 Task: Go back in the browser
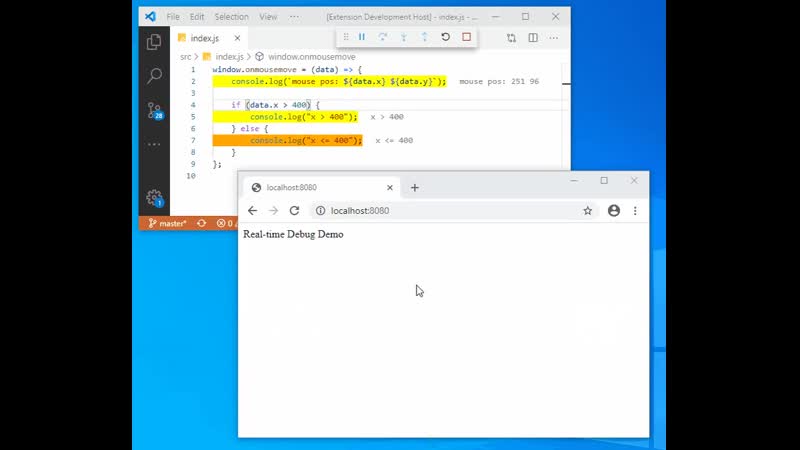click(253, 211)
